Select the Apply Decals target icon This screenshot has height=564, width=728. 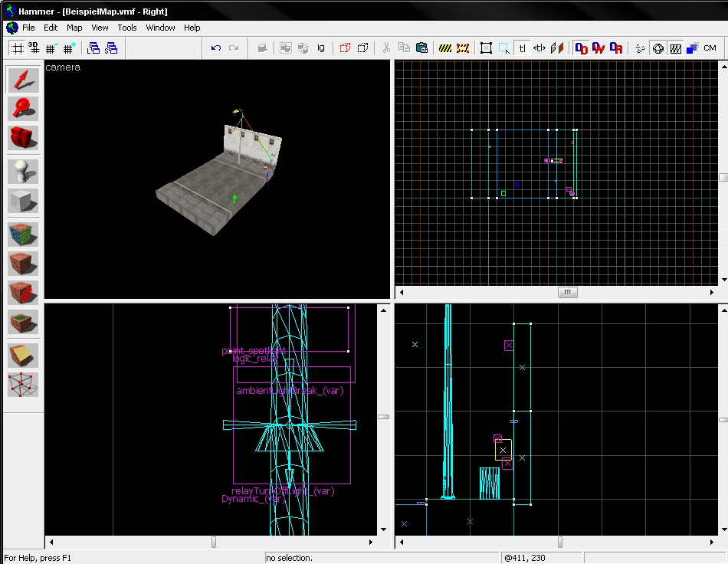23,293
